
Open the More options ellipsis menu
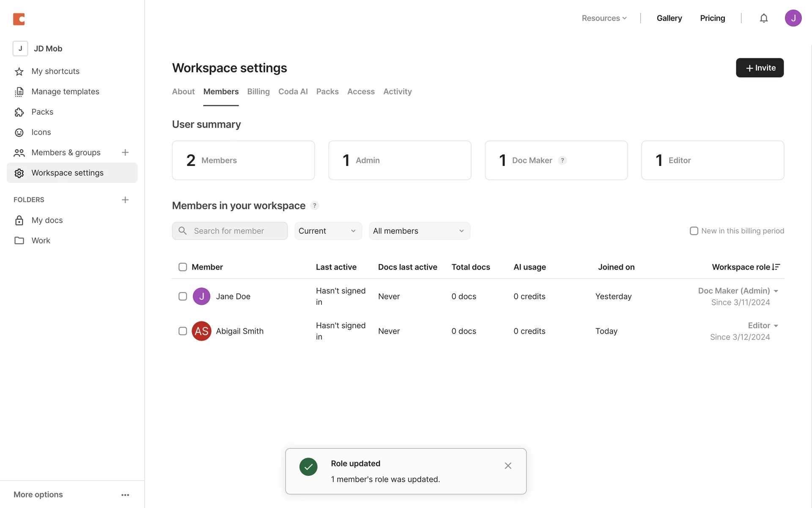(x=125, y=494)
